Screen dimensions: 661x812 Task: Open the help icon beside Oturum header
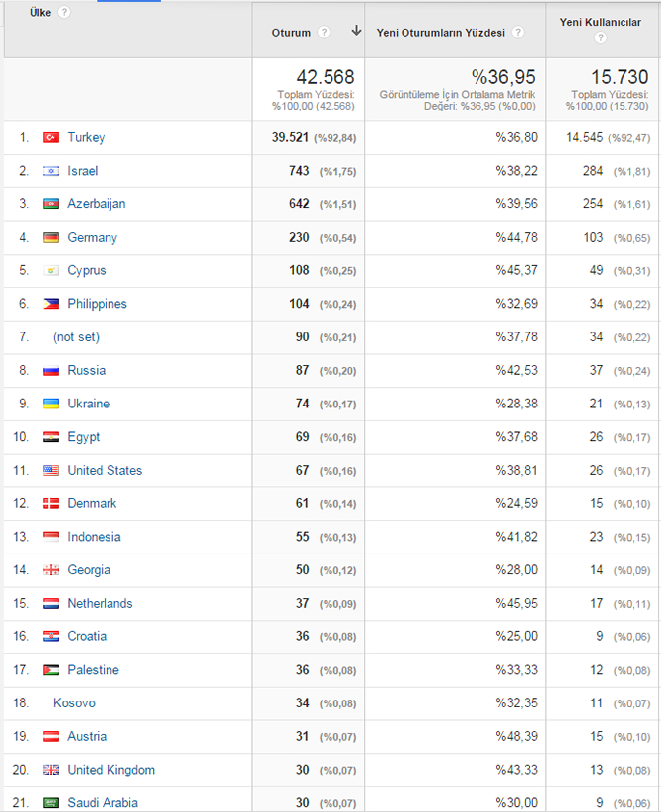coord(323,33)
